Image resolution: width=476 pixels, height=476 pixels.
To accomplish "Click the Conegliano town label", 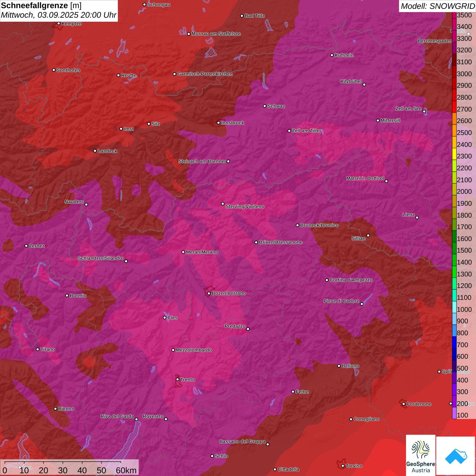I will click(x=367, y=419).
